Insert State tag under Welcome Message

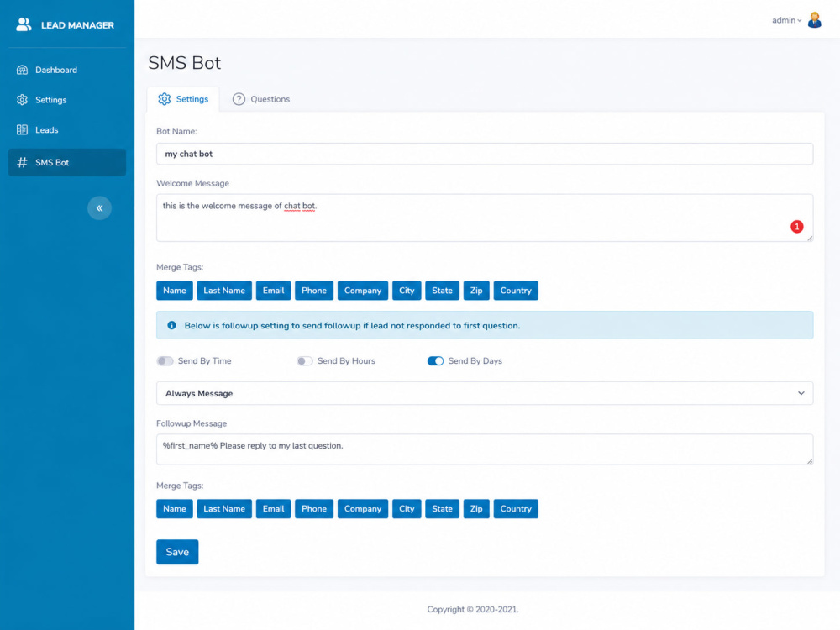point(442,291)
